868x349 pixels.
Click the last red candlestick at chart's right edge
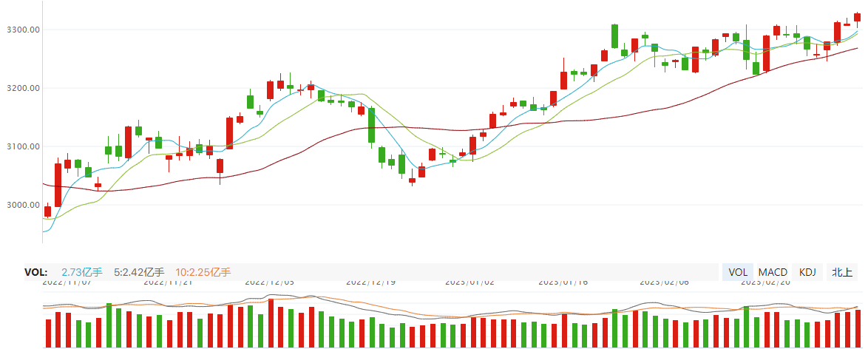pyautogui.click(x=858, y=18)
